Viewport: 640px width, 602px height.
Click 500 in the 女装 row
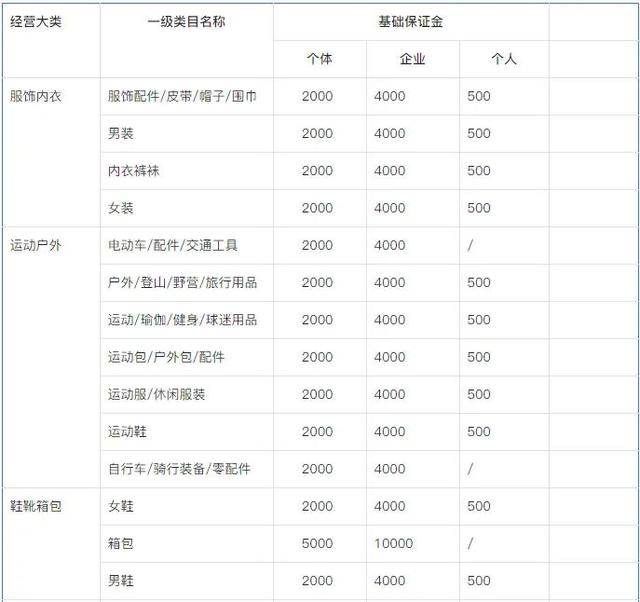[x=479, y=208]
